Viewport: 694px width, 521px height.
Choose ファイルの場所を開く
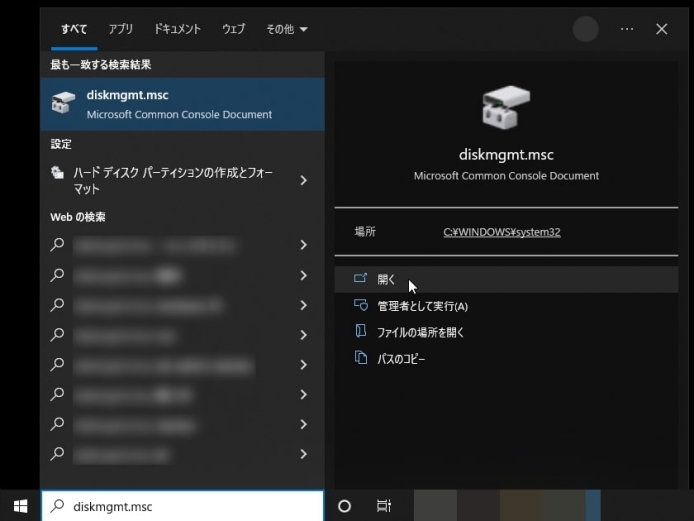[x=506, y=332]
